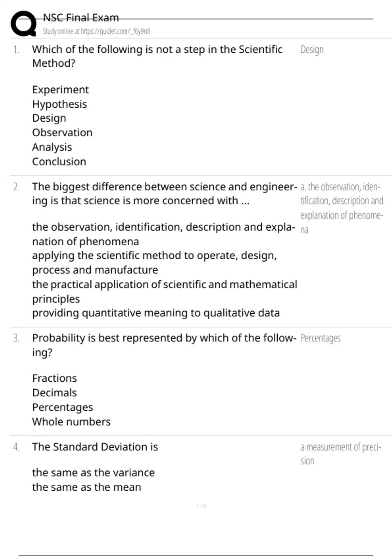Screen dimensions: 392x556
Task: Select the Fractions answer option
Action: coord(55,378)
